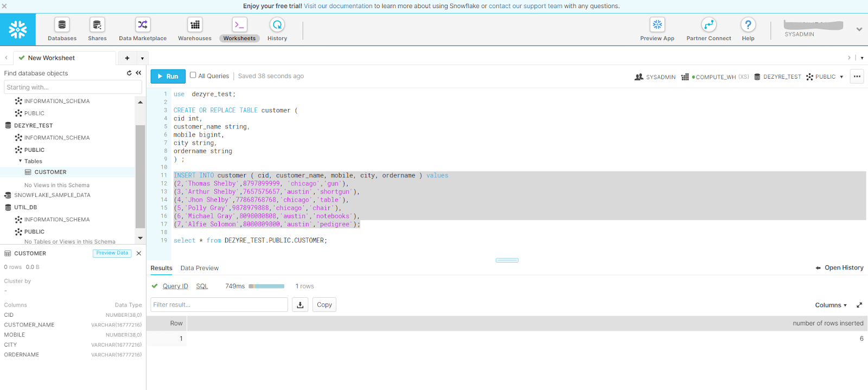This screenshot has width=868, height=390.
Task: Click the SYSADMIN role icon in context bar
Action: (x=639, y=77)
